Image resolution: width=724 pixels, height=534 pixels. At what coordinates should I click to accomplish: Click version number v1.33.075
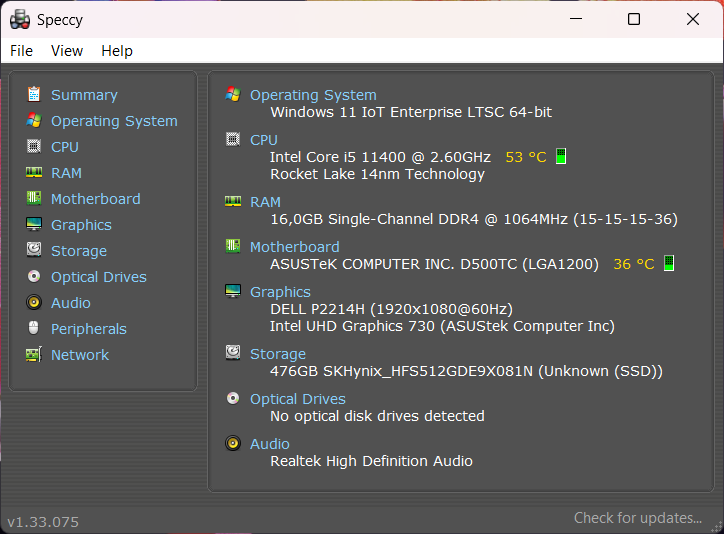43,522
